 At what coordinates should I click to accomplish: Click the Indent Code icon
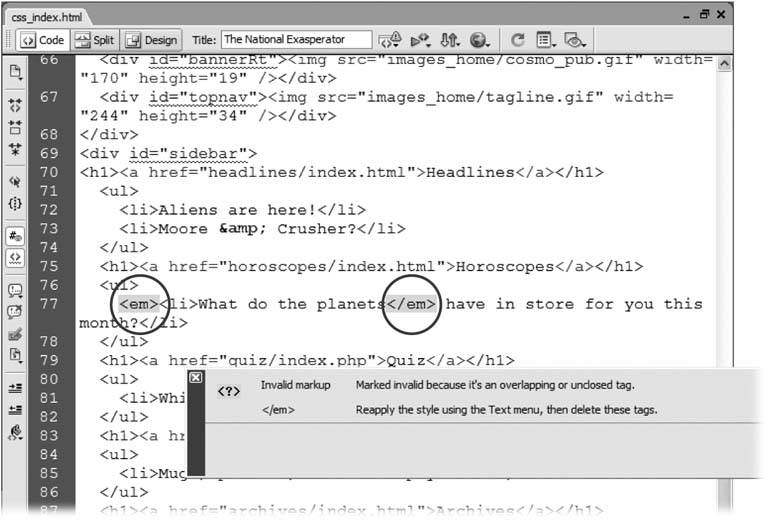point(15,389)
